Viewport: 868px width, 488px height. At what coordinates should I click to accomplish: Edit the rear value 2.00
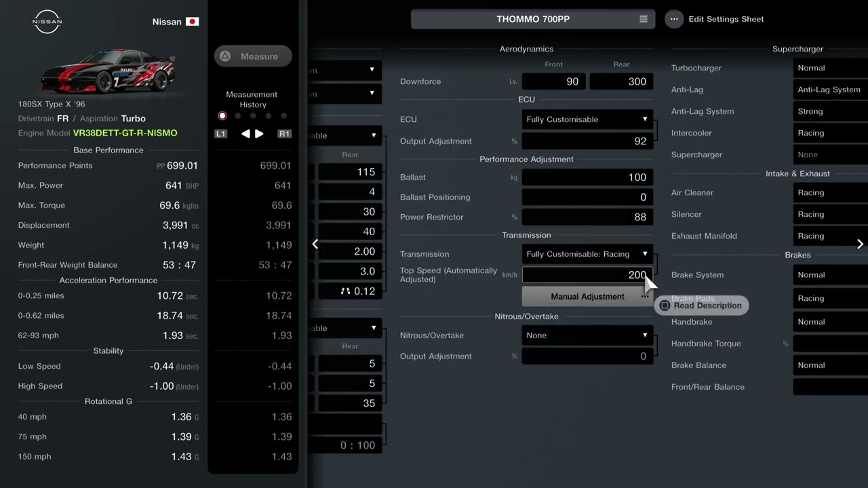[350, 251]
